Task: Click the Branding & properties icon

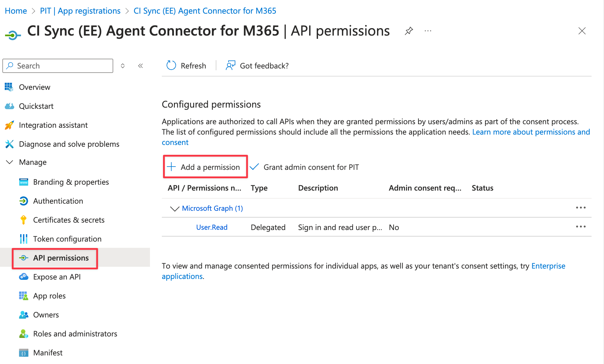Action: (24, 182)
